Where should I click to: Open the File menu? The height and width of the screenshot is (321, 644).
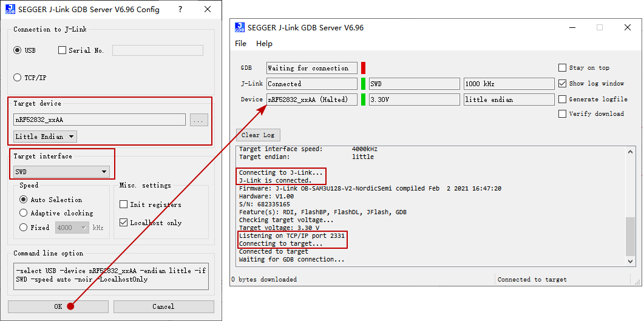click(x=241, y=44)
